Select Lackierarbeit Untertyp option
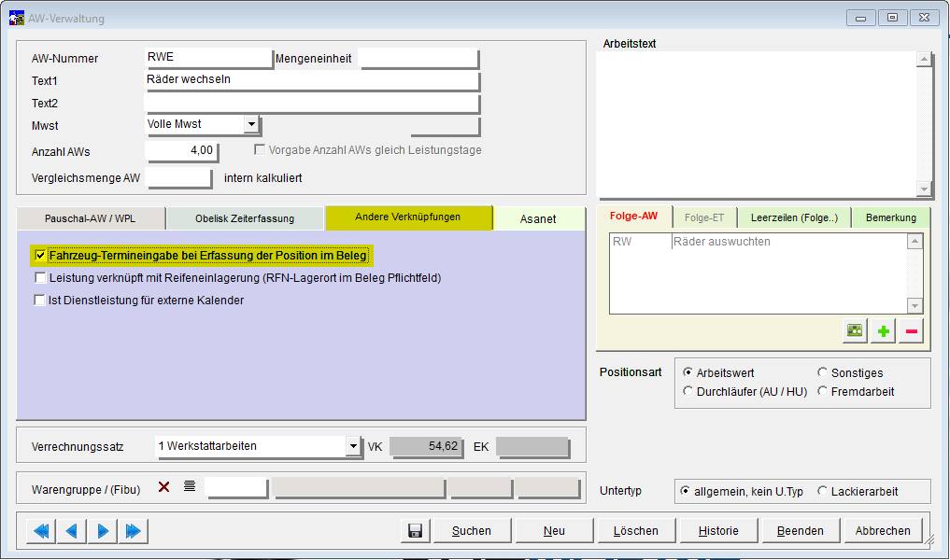Viewport: 950px width, 560px height. pos(823,491)
